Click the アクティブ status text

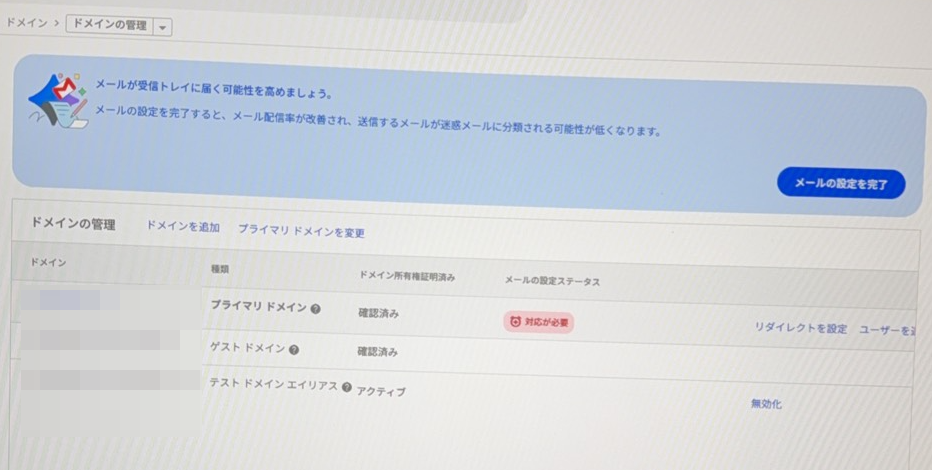click(x=380, y=391)
